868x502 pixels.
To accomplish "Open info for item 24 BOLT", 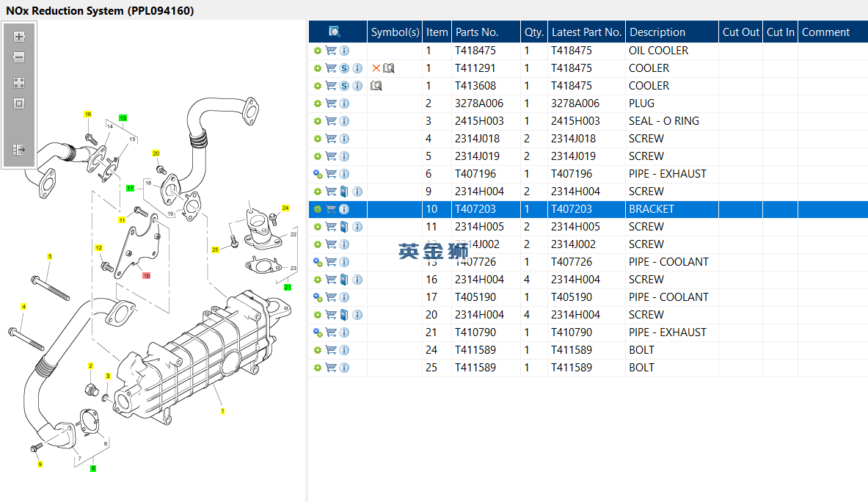I will pos(344,350).
